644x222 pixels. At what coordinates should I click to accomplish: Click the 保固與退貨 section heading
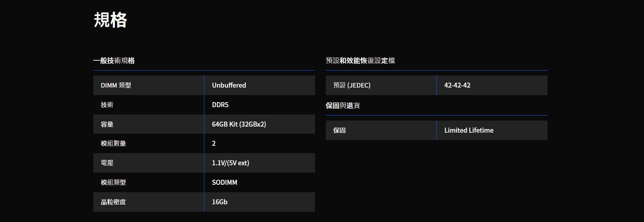click(343, 106)
